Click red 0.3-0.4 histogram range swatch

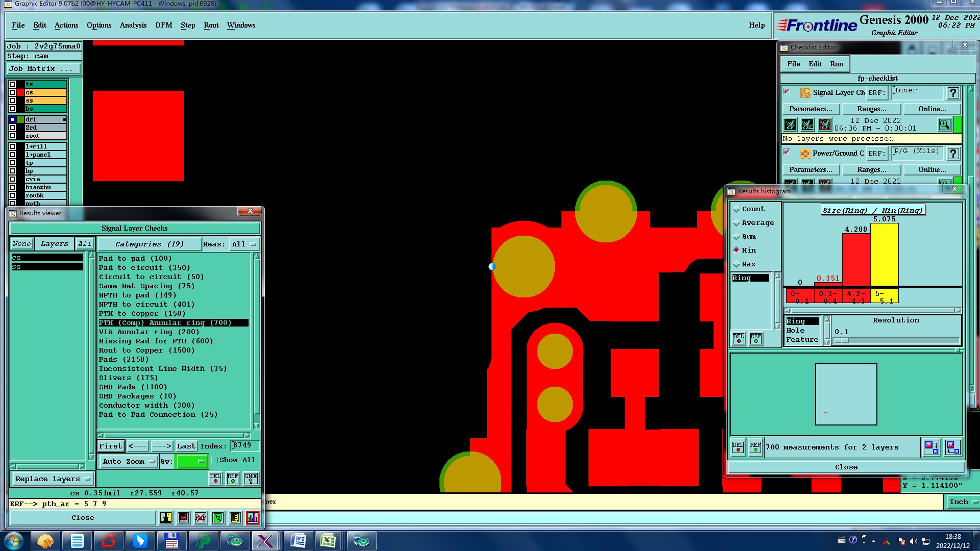coord(828,296)
